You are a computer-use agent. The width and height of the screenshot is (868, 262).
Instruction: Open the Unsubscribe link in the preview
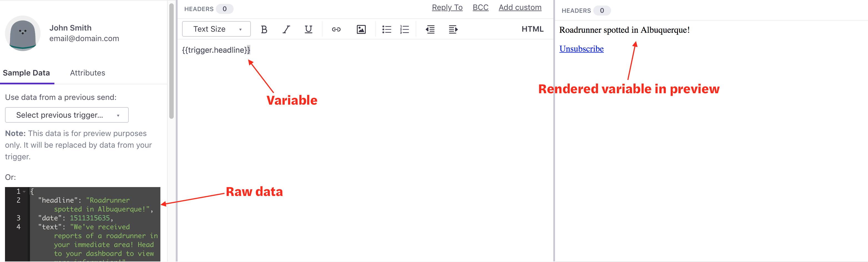(x=581, y=49)
